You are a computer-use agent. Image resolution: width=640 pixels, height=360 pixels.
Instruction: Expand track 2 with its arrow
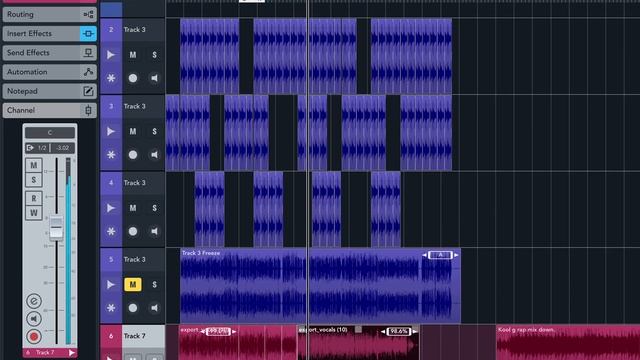(111, 55)
